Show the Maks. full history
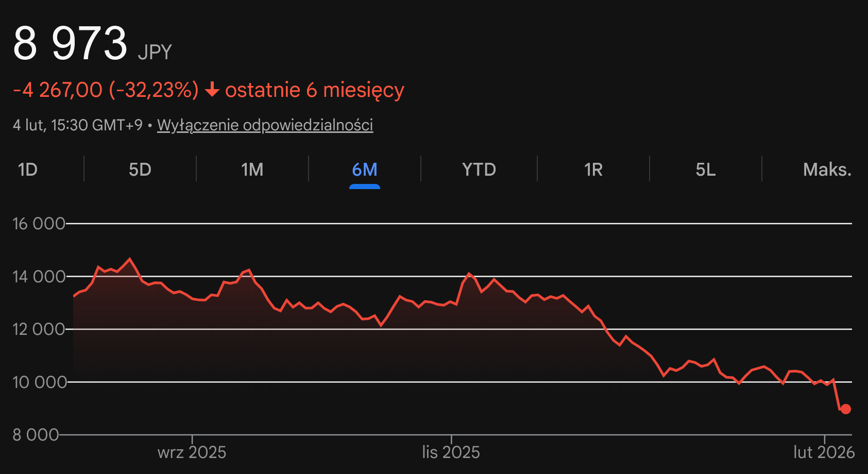Screen dimensions: 868x474 [827, 170]
